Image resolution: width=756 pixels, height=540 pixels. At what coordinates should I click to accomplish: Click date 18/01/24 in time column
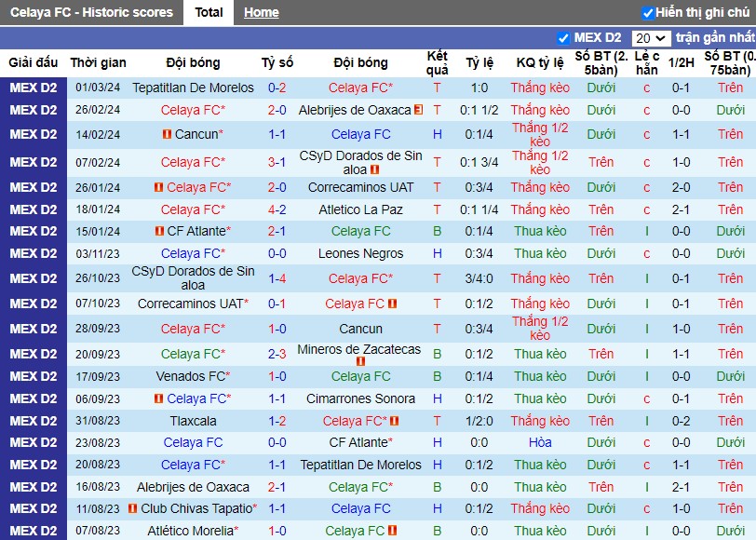coord(98,209)
